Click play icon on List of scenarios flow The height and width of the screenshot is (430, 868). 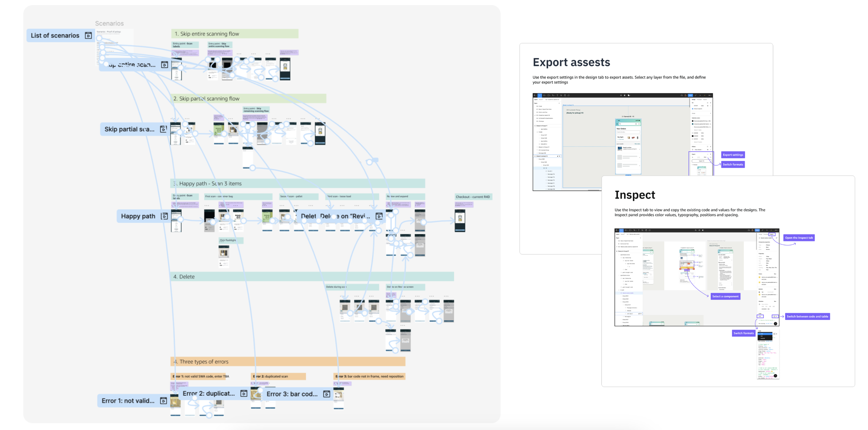[88, 35]
